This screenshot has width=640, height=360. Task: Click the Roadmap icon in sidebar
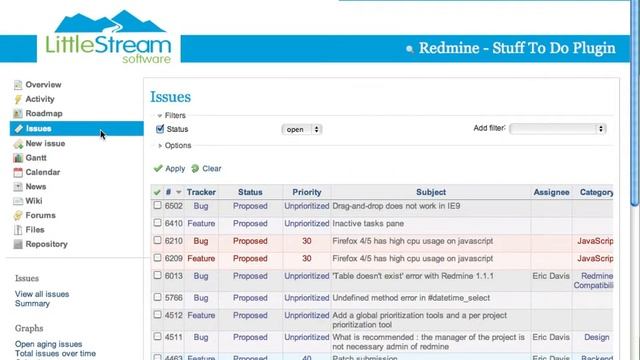(x=18, y=113)
